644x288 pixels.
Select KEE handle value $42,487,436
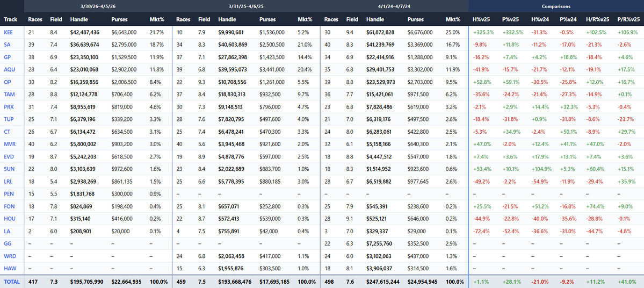pos(85,32)
